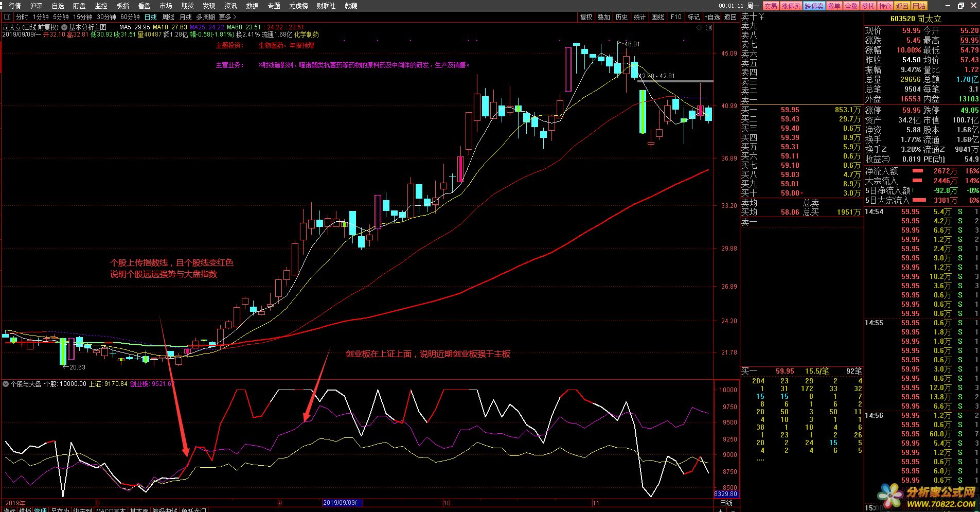Toggle 复权 price adjustment
Screen dimensions: 980x512
[586, 17]
